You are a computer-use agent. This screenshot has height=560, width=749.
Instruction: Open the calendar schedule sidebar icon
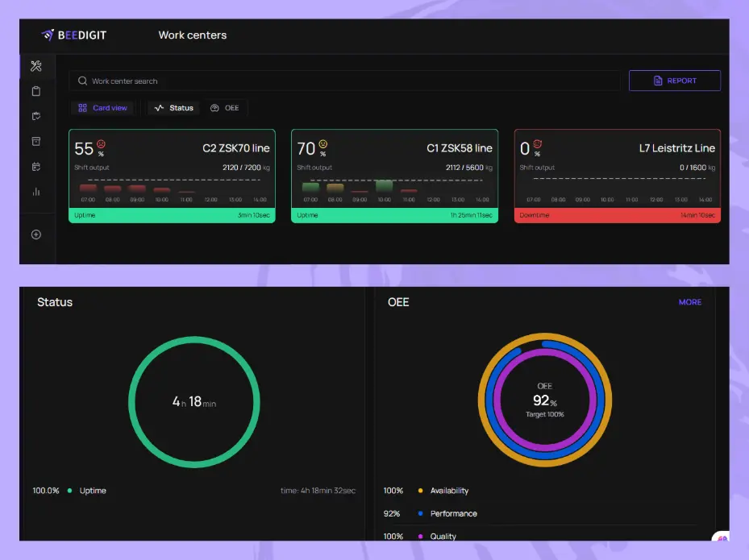[x=36, y=167]
